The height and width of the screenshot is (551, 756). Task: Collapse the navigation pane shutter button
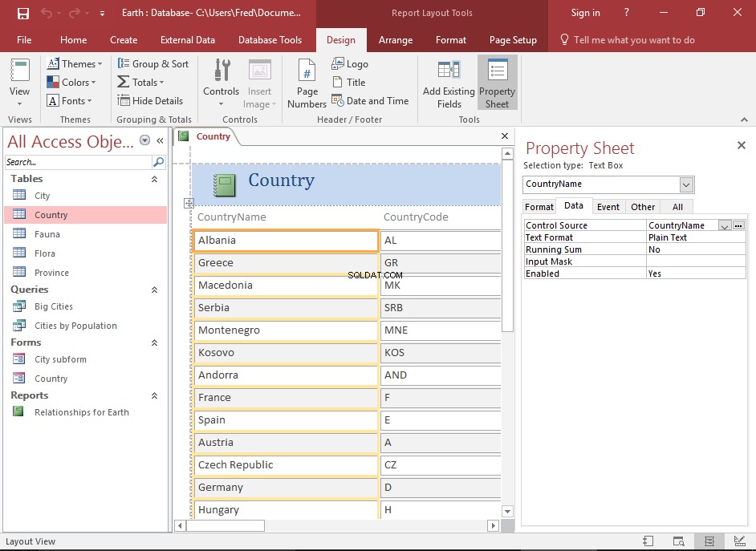(160, 140)
